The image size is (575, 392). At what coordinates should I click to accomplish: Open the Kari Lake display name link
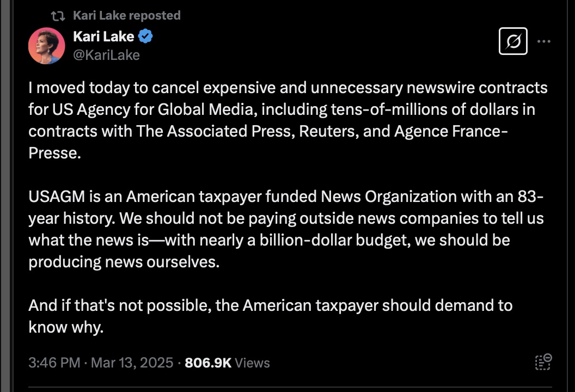[103, 37]
